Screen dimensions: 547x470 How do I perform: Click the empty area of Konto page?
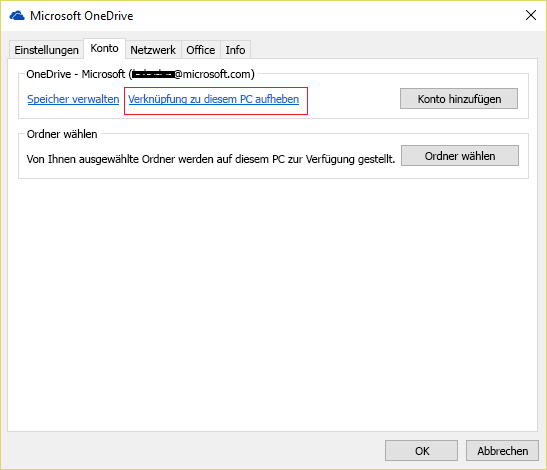pos(272,304)
